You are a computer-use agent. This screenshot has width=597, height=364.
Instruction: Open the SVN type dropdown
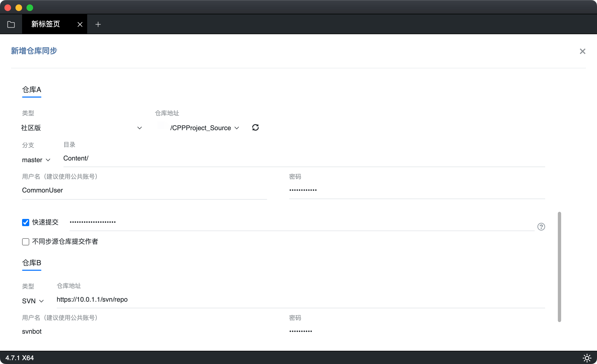click(33, 301)
